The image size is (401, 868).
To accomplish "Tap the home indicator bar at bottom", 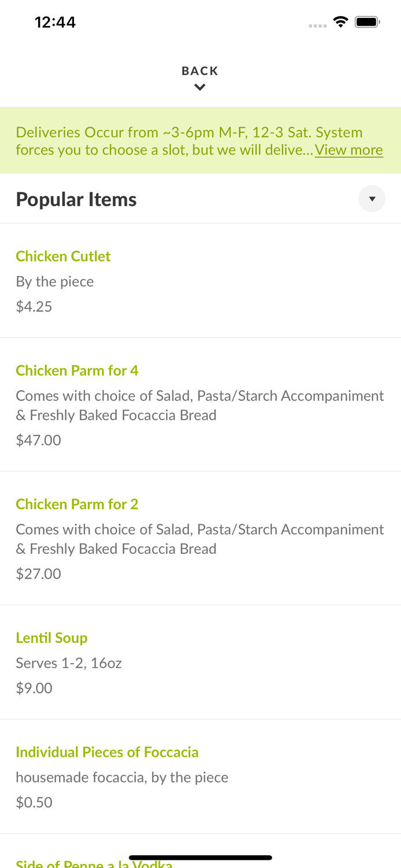I will [x=200, y=857].
